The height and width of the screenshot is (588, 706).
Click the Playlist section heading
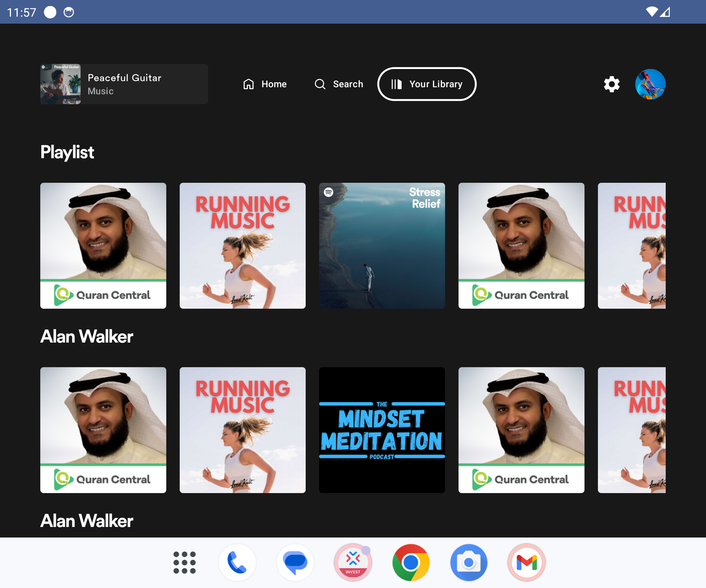click(x=67, y=152)
